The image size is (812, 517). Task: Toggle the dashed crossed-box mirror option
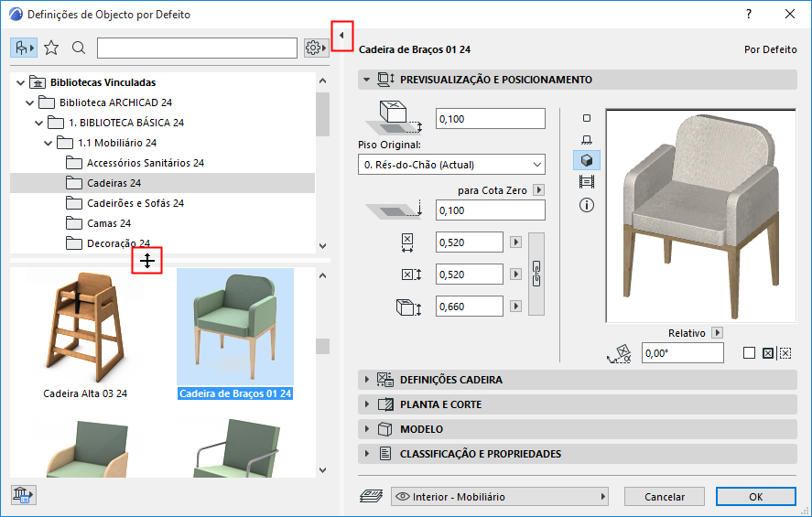click(785, 353)
